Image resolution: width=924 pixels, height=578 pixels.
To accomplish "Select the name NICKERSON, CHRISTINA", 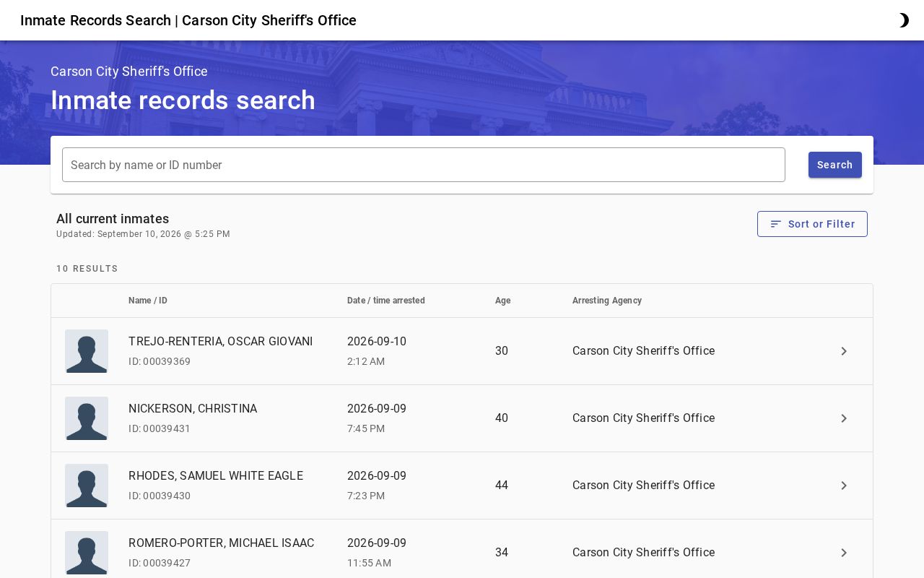I will 193,409.
